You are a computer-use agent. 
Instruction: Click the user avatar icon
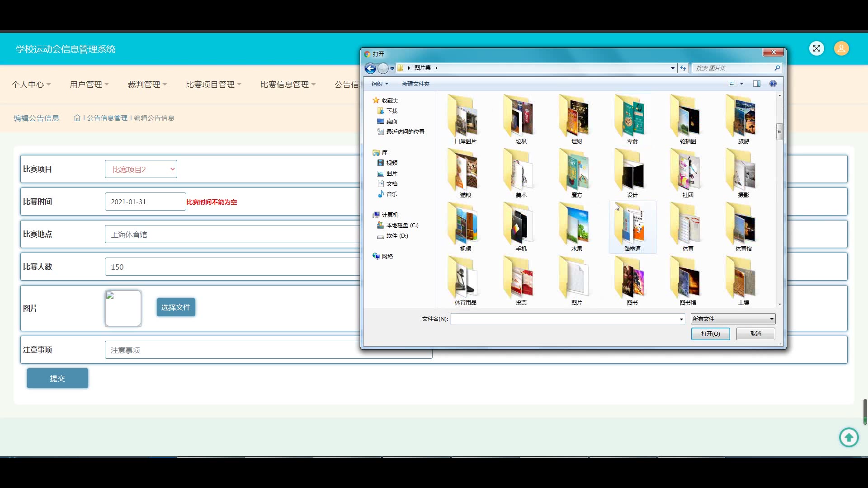pyautogui.click(x=841, y=49)
